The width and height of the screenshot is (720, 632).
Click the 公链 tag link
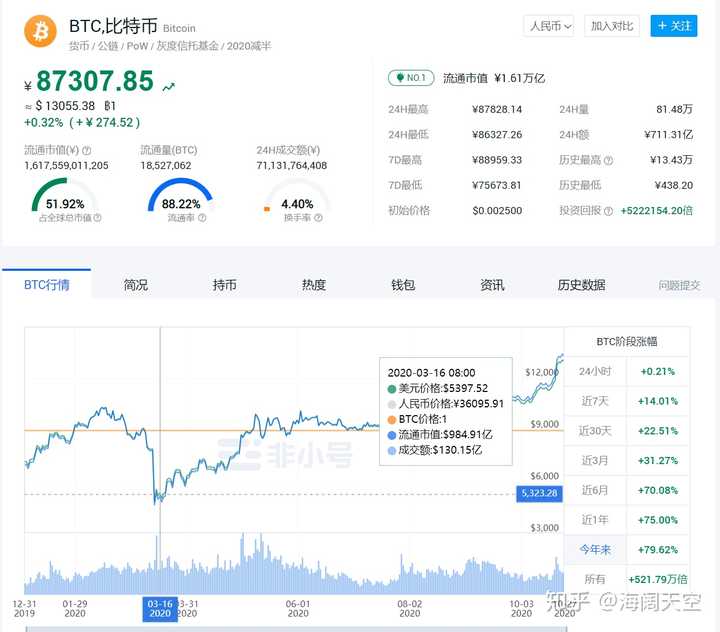coord(108,46)
